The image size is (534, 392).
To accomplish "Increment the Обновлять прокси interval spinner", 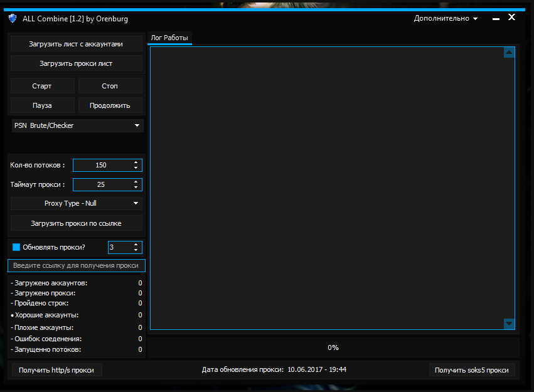I will click(x=136, y=245).
